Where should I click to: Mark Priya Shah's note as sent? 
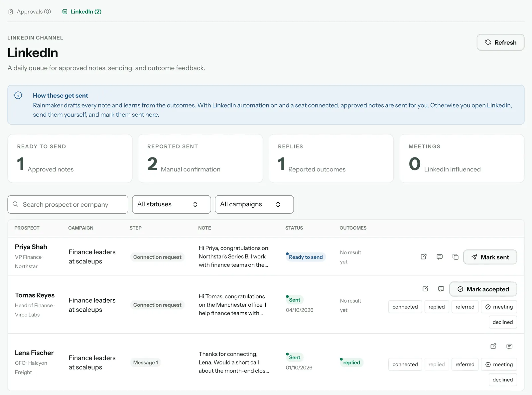[490, 257]
